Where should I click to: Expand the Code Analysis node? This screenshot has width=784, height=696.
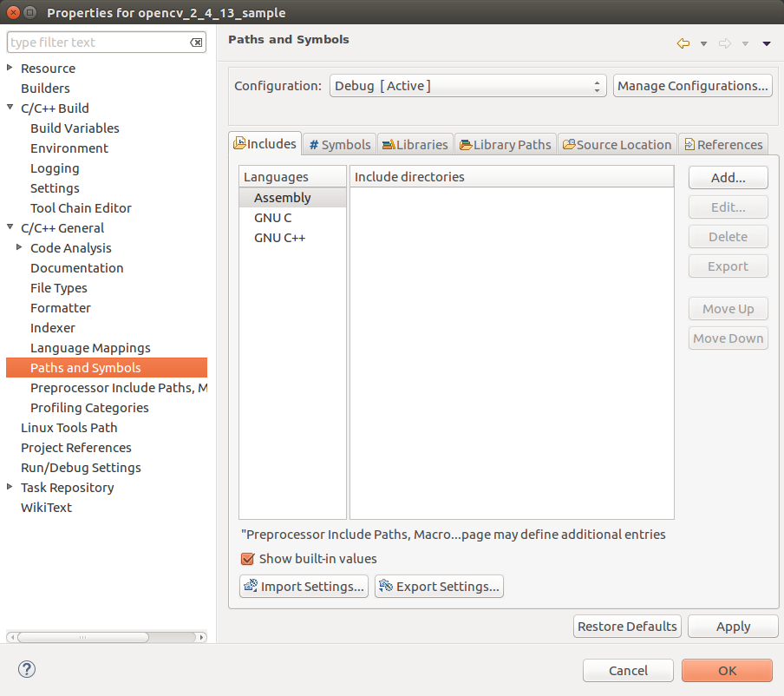point(19,247)
